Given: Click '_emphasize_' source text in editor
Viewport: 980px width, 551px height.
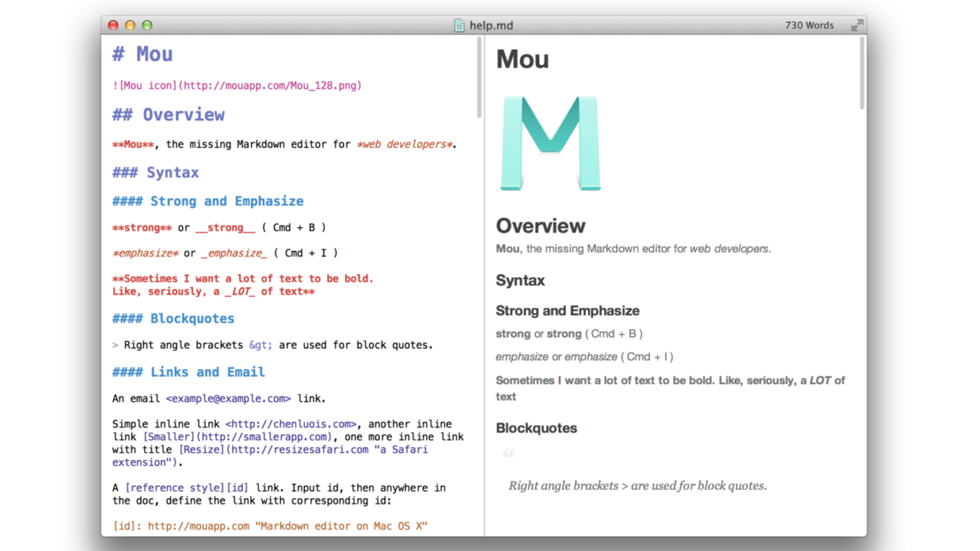Looking at the screenshot, I should (x=234, y=253).
